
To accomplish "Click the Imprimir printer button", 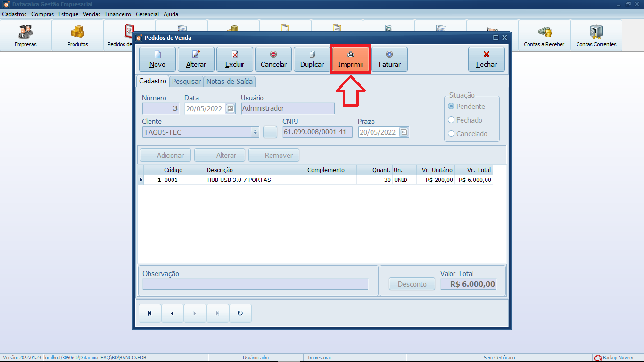I will [x=350, y=59].
